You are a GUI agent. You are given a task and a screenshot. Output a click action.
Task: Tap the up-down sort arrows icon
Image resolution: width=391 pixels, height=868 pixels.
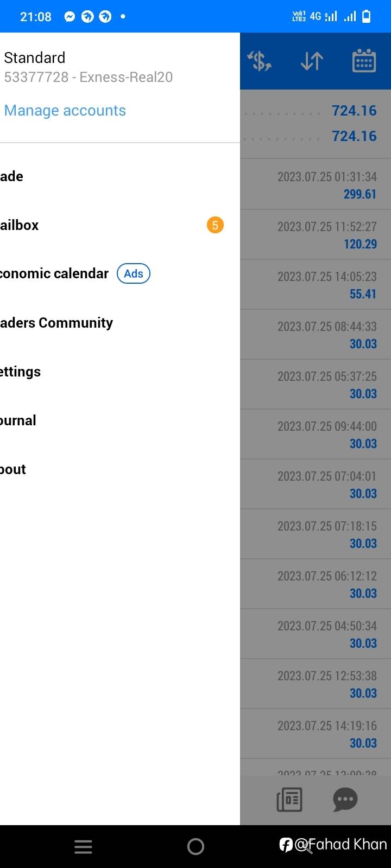312,61
